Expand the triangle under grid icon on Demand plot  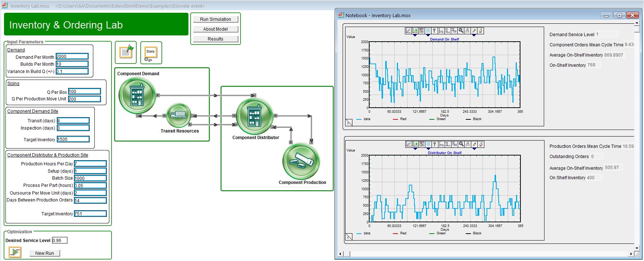[428, 35]
